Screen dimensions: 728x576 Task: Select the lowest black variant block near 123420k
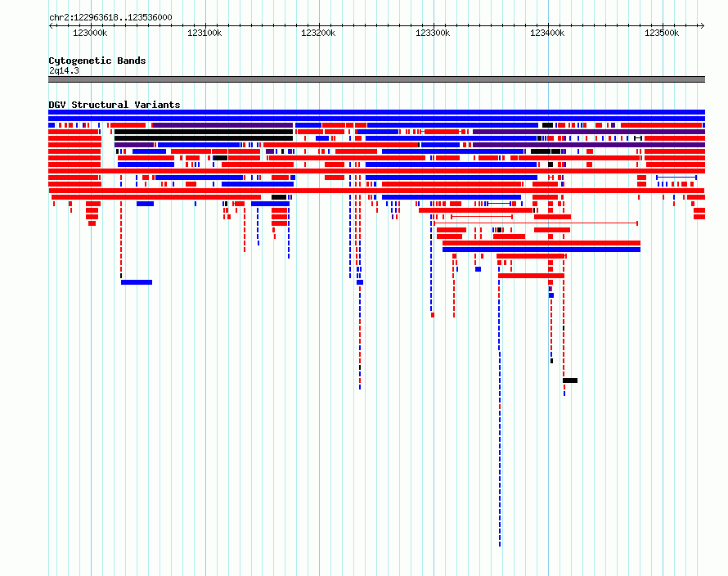pyautogui.click(x=570, y=380)
